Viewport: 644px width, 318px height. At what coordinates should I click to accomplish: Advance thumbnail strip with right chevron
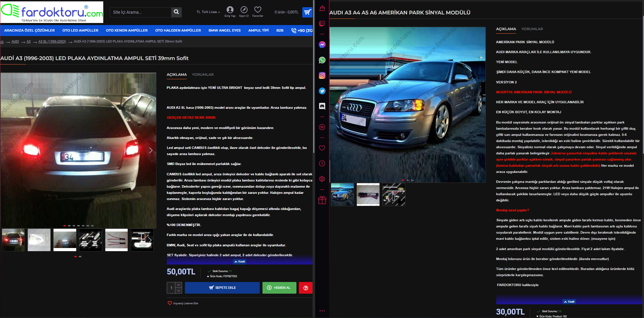(150, 240)
